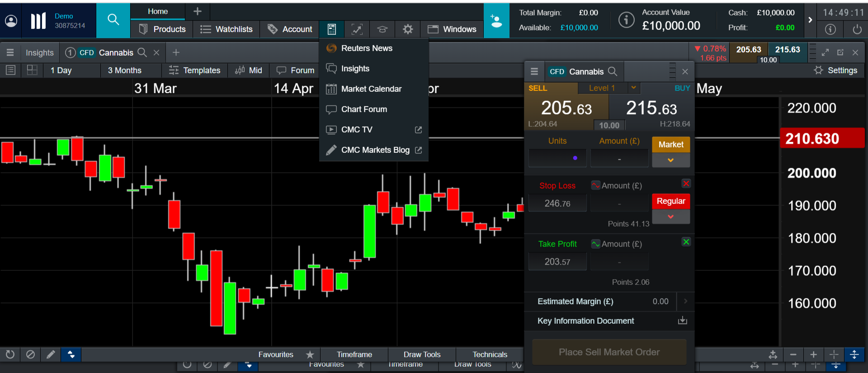Image resolution: width=868 pixels, height=373 pixels.
Task: Select the pencil draw tool
Action: click(51, 354)
